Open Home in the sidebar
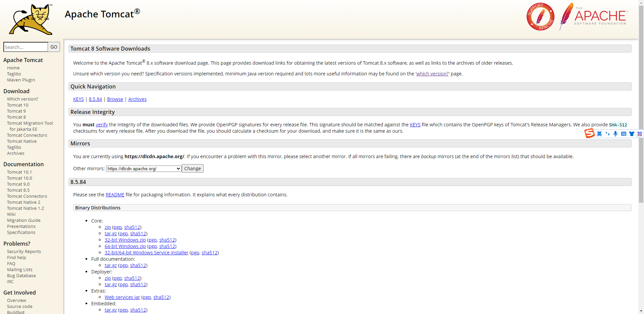The height and width of the screenshot is (314, 644). point(13,68)
